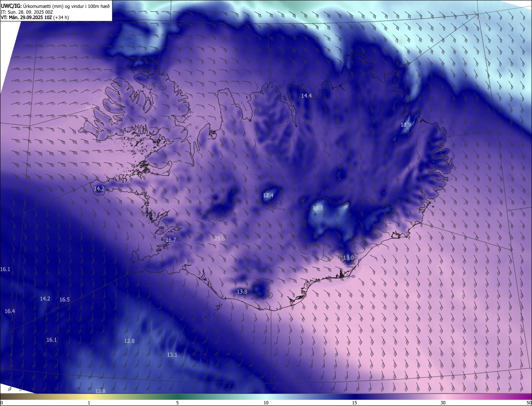Viewport: 532px width, 406px height.
Task: Click the 50 tick on the color scale
Action: (x=529, y=403)
